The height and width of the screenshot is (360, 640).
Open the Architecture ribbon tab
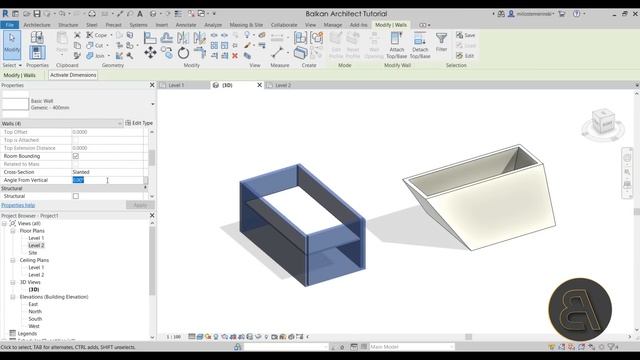click(37, 25)
